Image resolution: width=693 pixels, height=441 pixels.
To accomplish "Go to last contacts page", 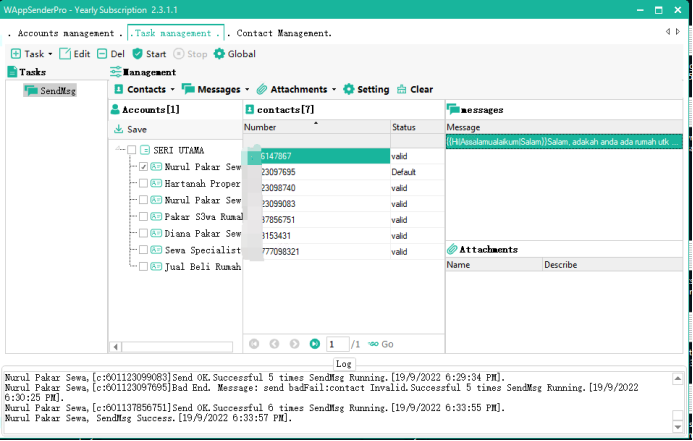I will 315,344.
